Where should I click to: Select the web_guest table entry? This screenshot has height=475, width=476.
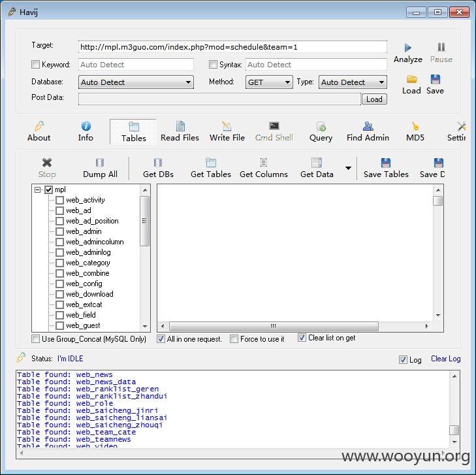[83, 325]
